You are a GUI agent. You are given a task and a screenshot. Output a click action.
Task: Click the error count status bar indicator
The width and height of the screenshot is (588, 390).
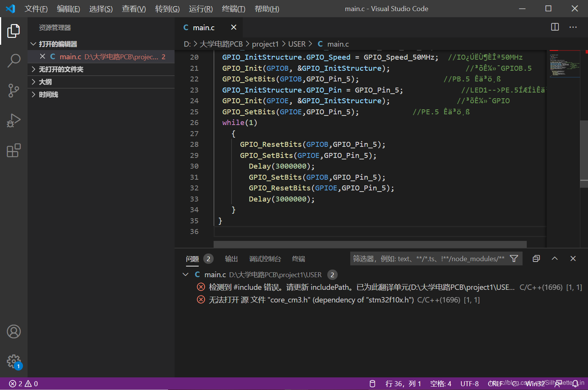click(23, 383)
